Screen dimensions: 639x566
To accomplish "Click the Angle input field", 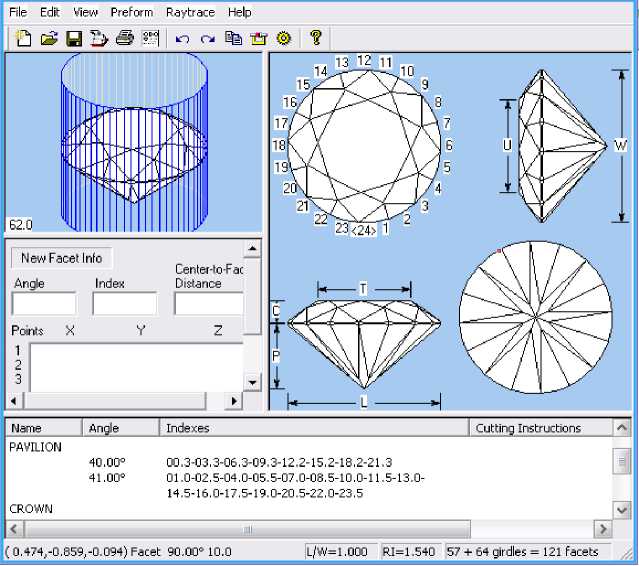I will tap(43, 303).
